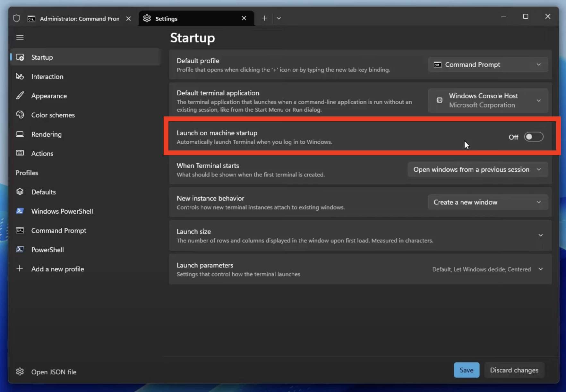
Task: Click the Startup icon in sidebar
Action: point(20,57)
